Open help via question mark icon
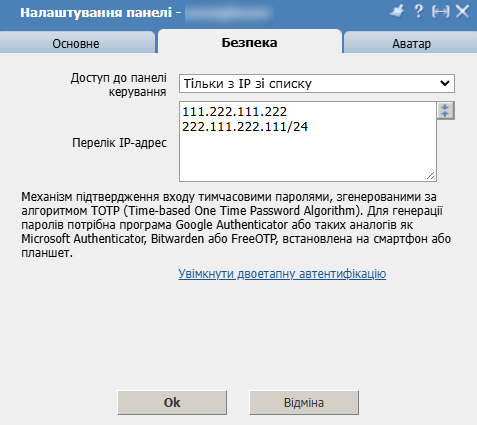The image size is (477, 425). pos(419,12)
